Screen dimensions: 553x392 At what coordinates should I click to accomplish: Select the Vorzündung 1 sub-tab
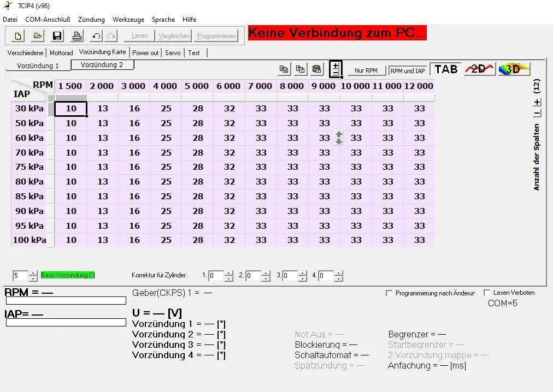point(38,66)
